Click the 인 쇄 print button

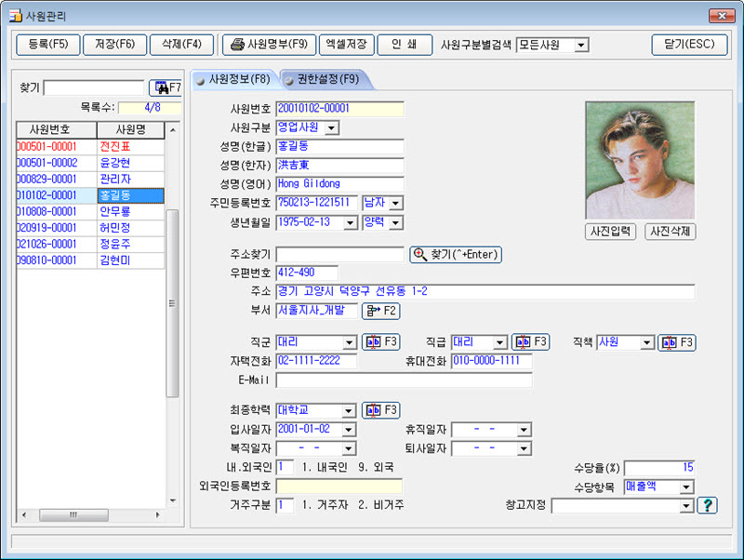pyautogui.click(x=405, y=45)
